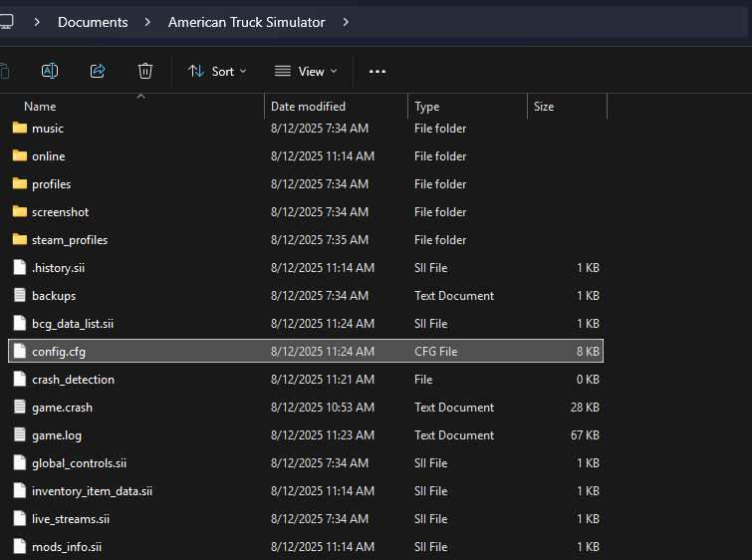This screenshot has width=752, height=560.
Task: Click the game.log document icon
Action: pyautogui.click(x=20, y=434)
